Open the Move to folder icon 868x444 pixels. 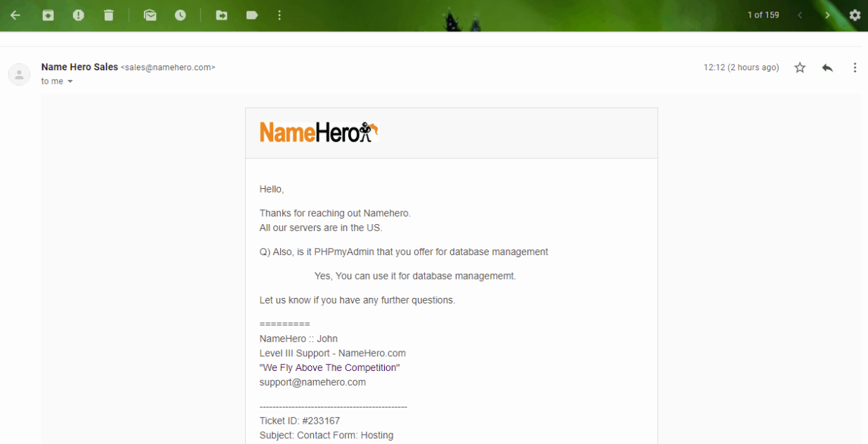pos(222,15)
